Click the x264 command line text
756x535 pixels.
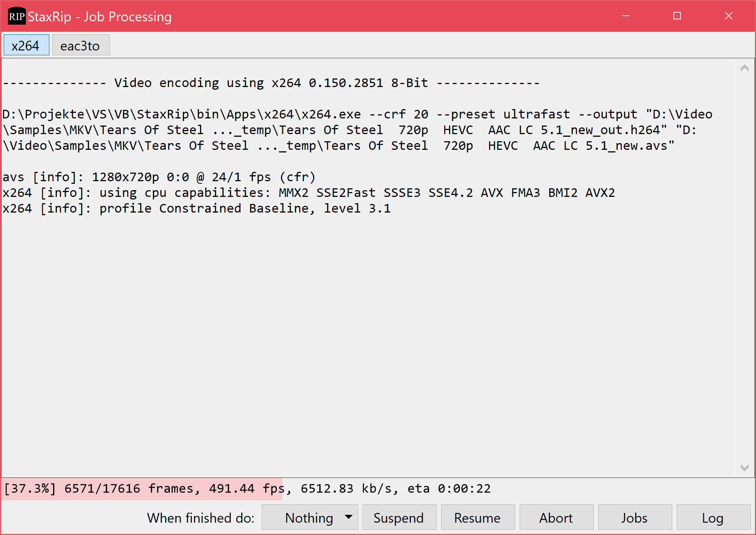tap(357, 130)
